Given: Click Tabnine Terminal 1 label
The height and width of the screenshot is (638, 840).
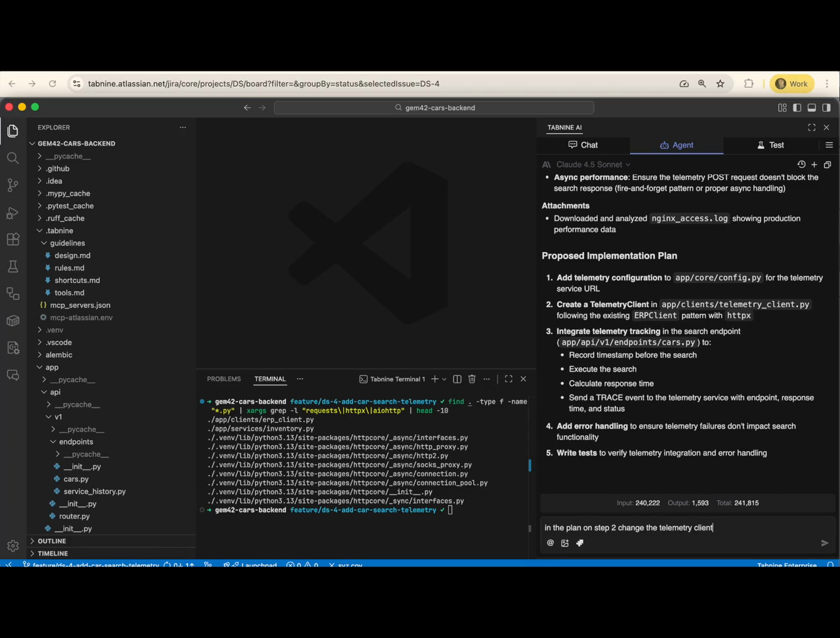Looking at the screenshot, I should pyautogui.click(x=397, y=379).
